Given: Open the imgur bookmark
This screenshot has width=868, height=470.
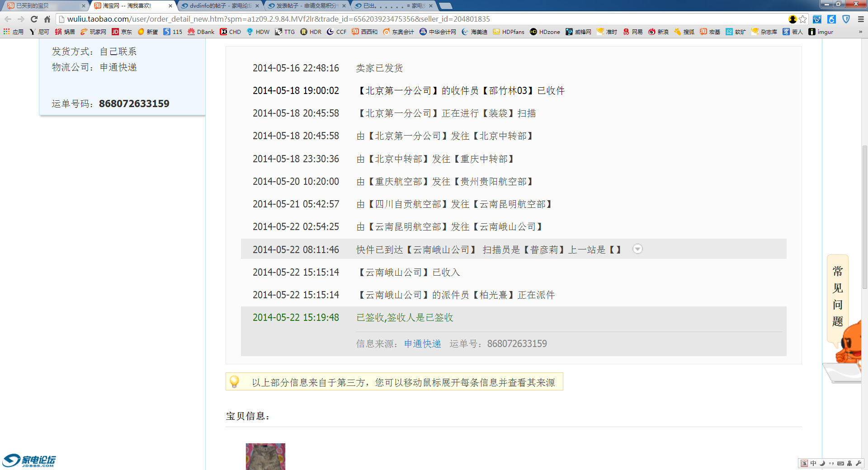Looking at the screenshot, I should pyautogui.click(x=821, y=32).
